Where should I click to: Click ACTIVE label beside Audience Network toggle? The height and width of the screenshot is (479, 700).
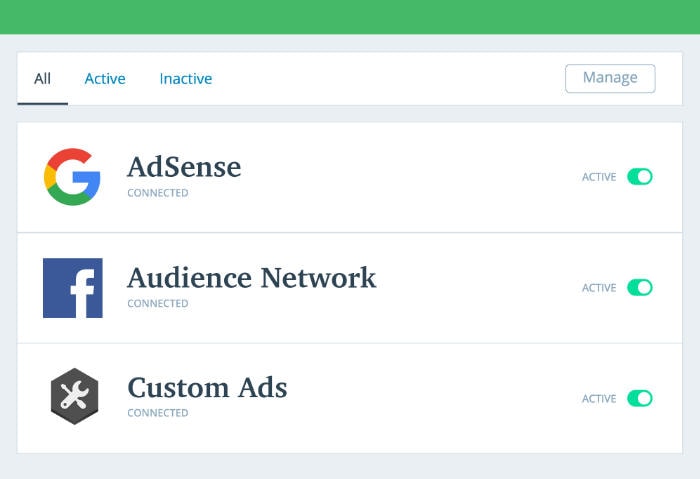[599, 288]
